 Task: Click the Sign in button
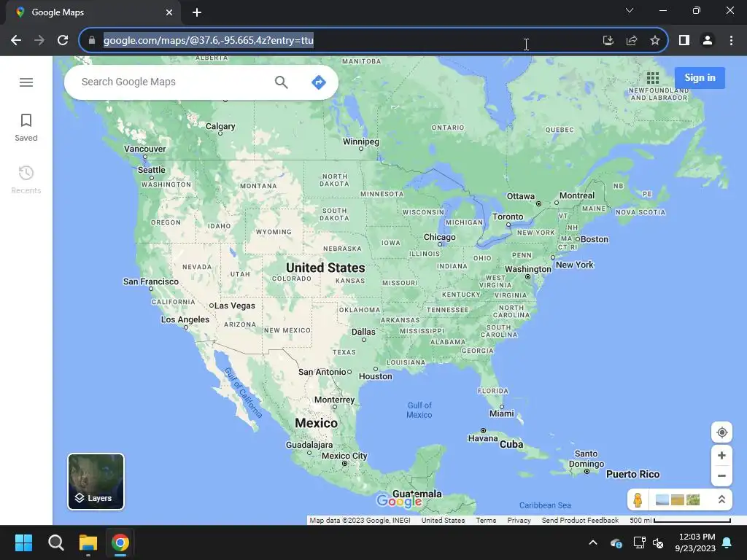click(700, 77)
